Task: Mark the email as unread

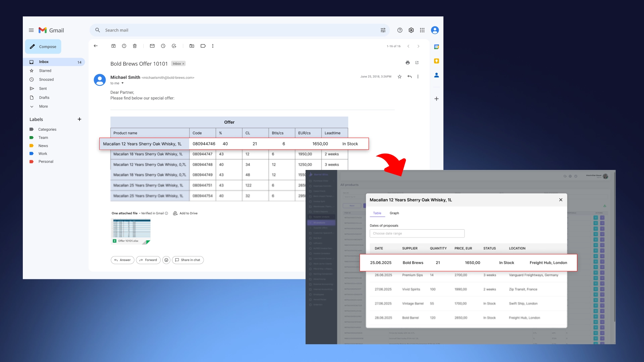Action: coord(152,46)
